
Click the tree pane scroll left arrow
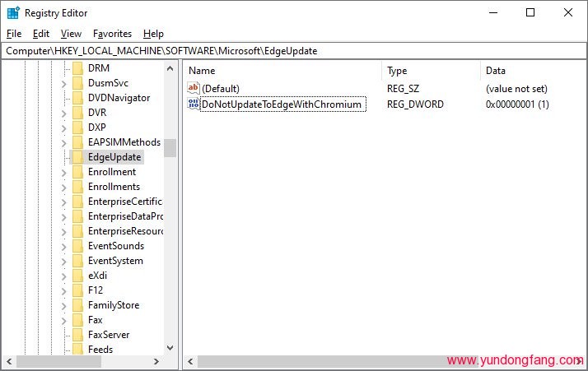click(9, 362)
